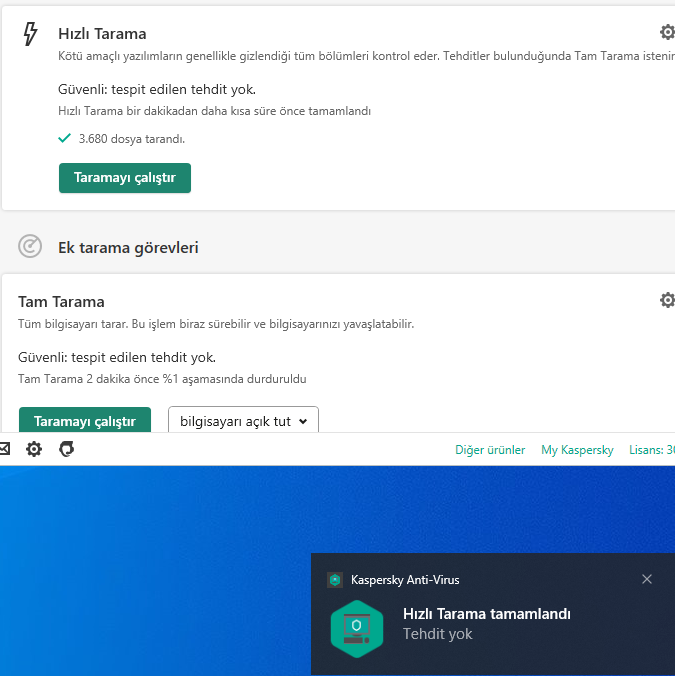Click the 3.680 dosya tarandı text

pos(132,139)
